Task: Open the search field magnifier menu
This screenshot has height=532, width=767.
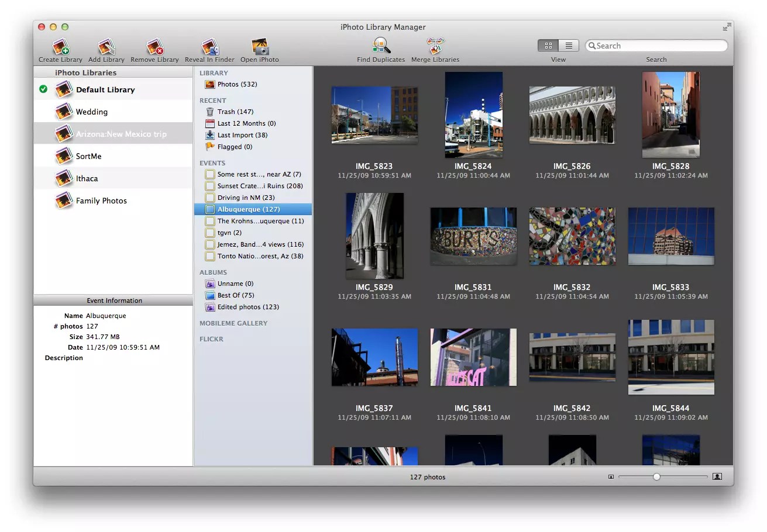Action: [592, 46]
